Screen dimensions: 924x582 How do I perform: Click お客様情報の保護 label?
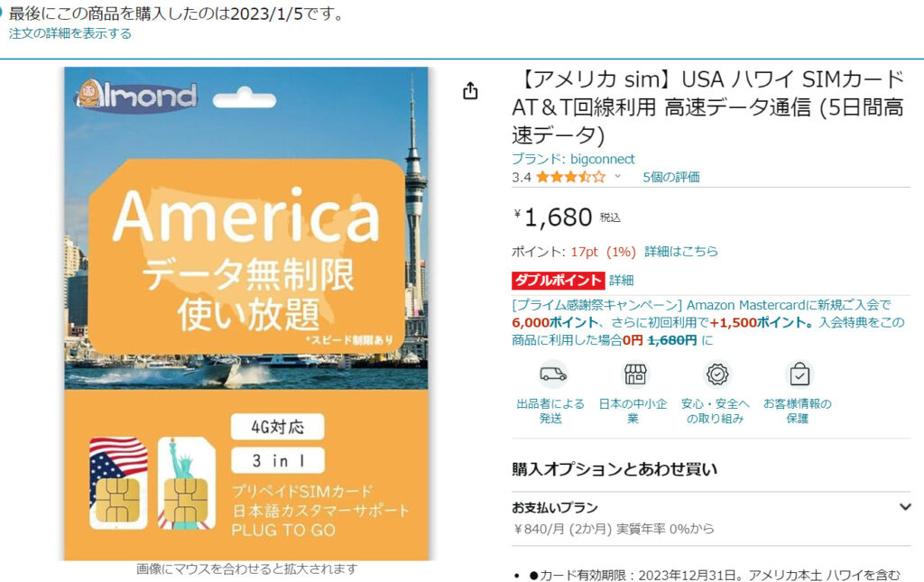798,411
